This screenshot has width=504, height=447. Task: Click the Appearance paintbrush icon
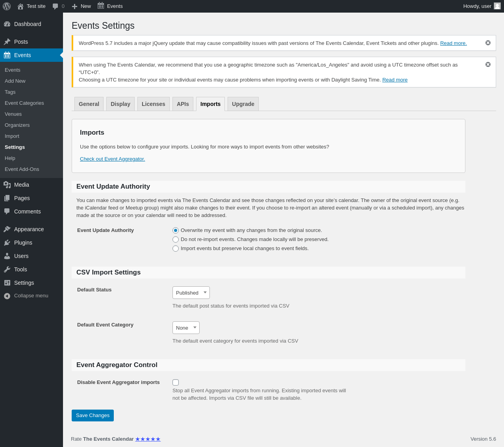(7, 229)
